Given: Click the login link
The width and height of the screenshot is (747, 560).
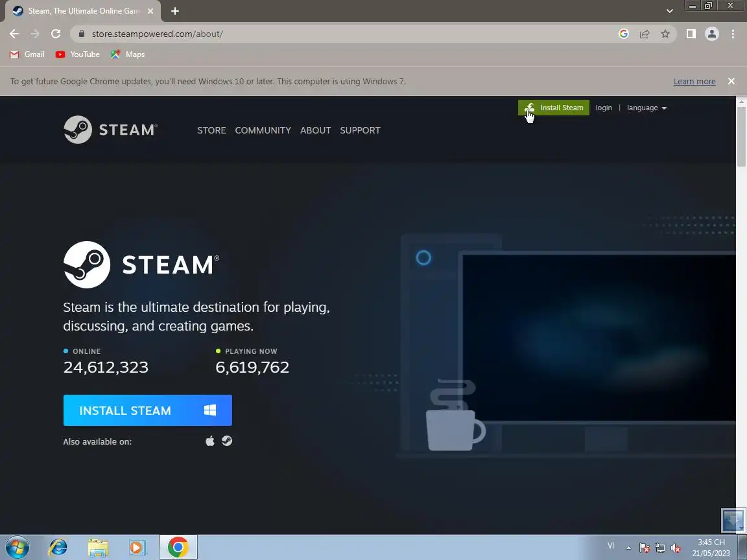Looking at the screenshot, I should pos(604,108).
